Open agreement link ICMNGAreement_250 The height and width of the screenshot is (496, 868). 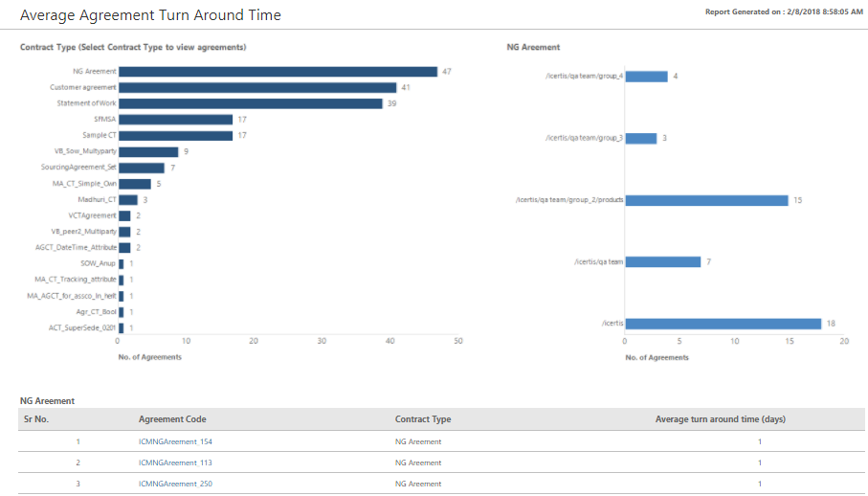pos(175,484)
